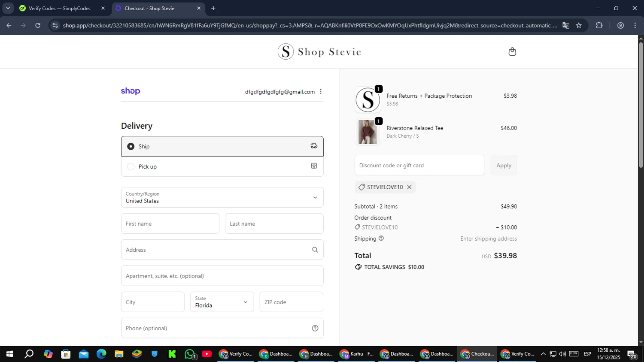Click the address search magnifier icon

(x=315, y=250)
